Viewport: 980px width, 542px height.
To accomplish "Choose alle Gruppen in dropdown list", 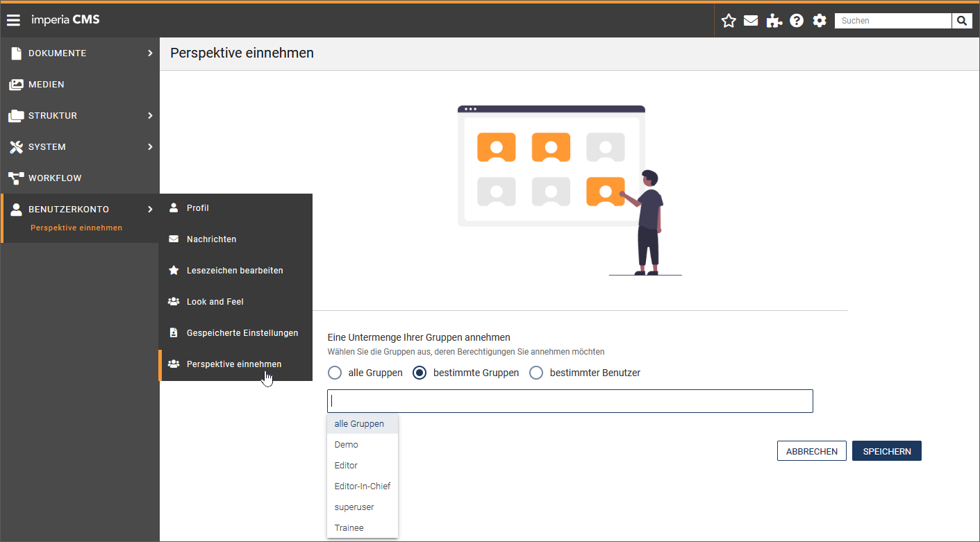I will (x=363, y=424).
